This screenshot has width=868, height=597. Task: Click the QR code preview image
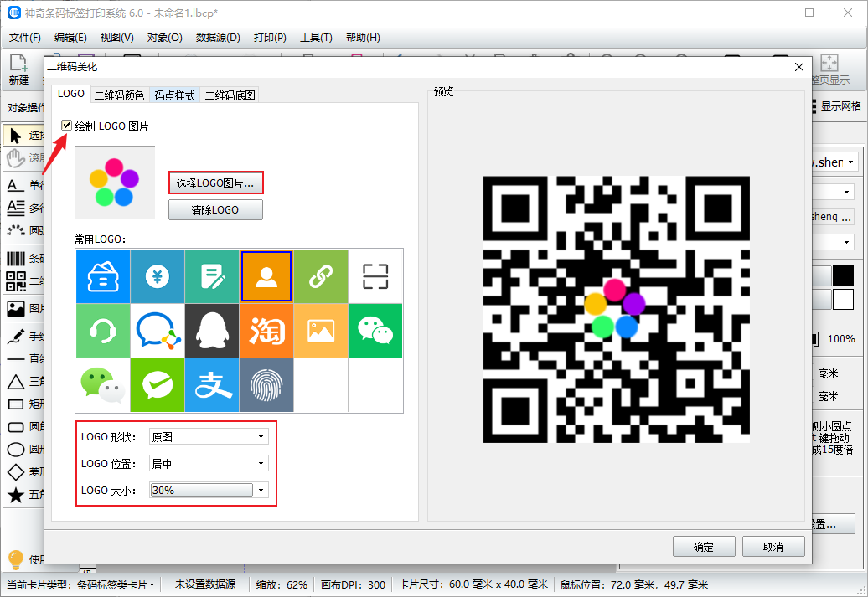click(x=616, y=309)
